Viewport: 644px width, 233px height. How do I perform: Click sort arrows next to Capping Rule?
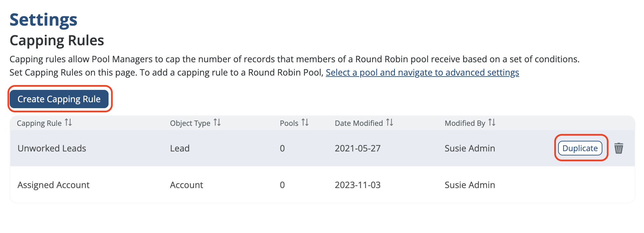tap(68, 122)
